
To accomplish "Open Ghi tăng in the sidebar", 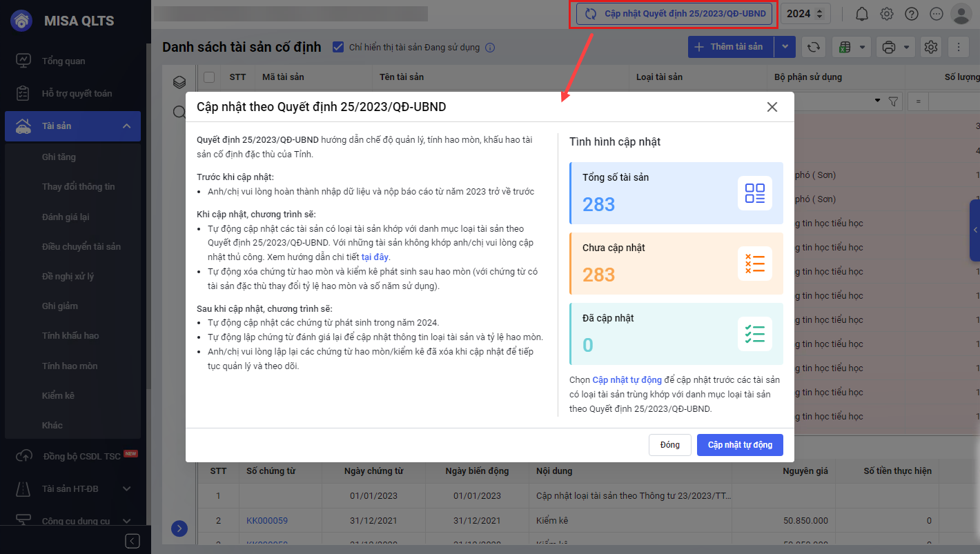I will 59,157.
